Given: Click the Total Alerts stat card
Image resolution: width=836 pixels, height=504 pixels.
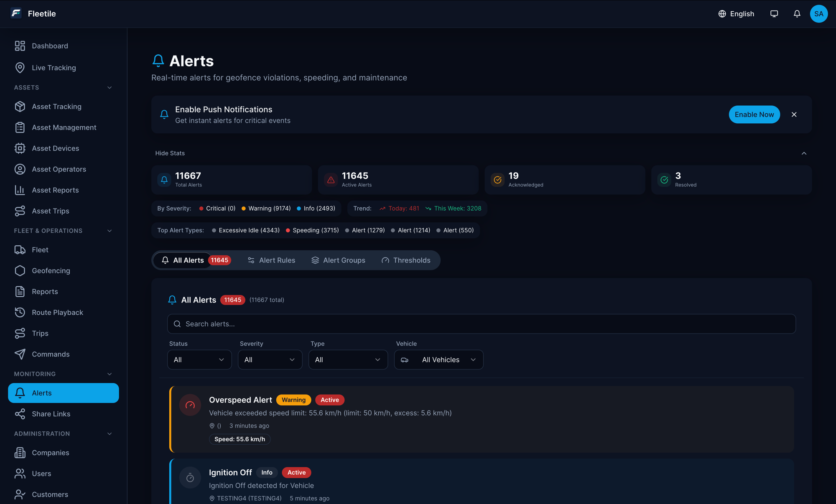Looking at the screenshot, I should 232,180.
